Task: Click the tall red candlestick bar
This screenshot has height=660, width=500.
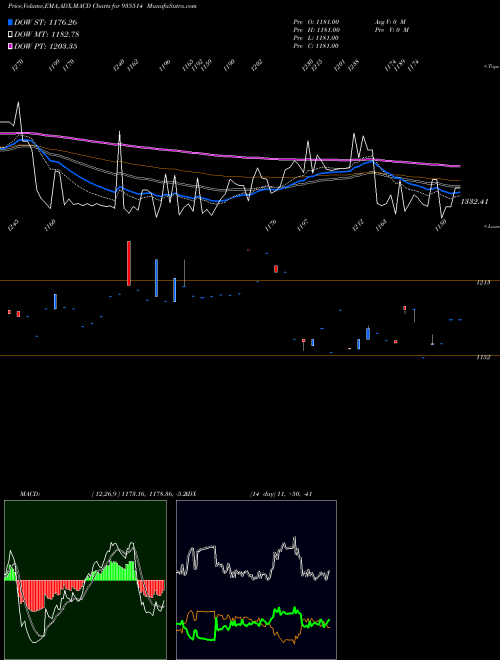Action: [129, 263]
